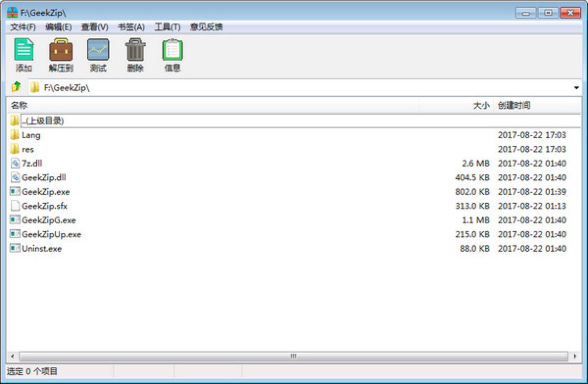
Task: Select the Lang folder name
Action: (x=31, y=135)
